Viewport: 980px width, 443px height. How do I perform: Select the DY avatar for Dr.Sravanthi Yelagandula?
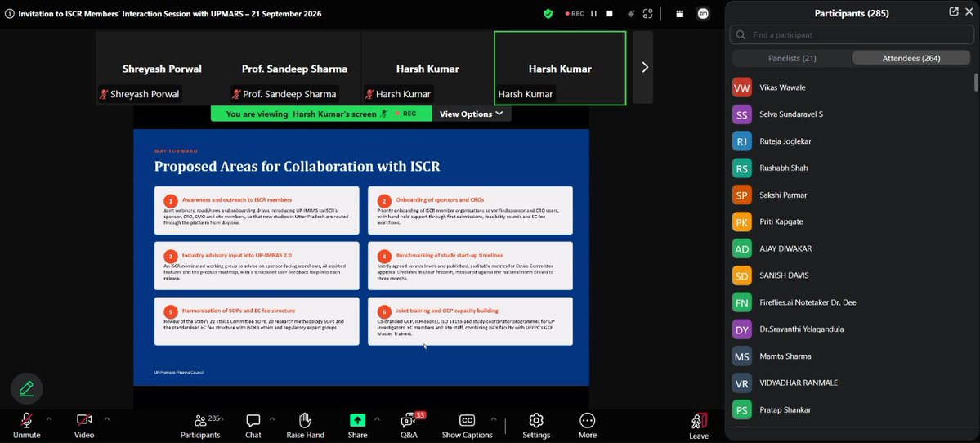pyautogui.click(x=742, y=330)
